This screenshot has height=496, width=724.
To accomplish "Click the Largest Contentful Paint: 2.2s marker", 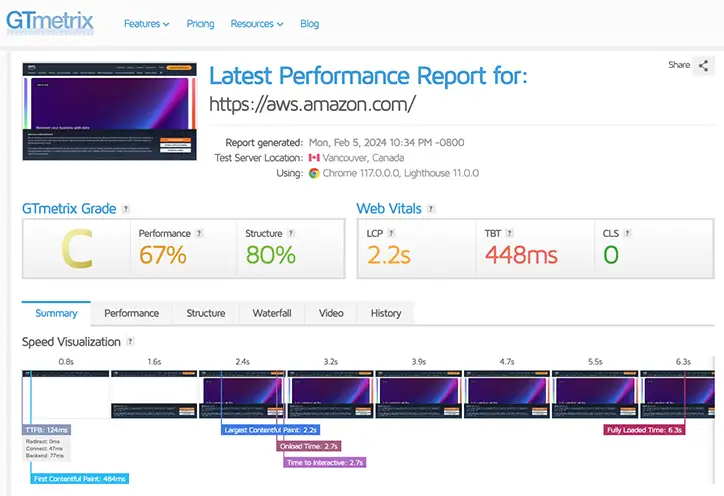I will click(x=270, y=430).
